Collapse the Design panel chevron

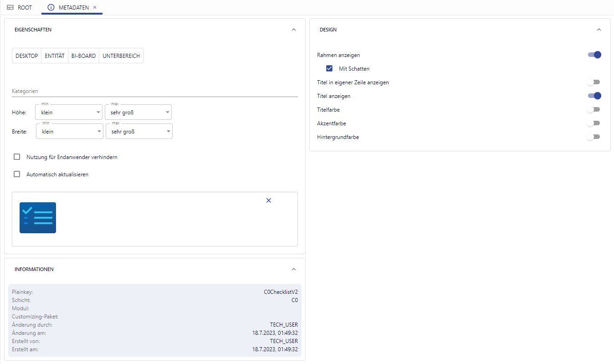[599, 30]
